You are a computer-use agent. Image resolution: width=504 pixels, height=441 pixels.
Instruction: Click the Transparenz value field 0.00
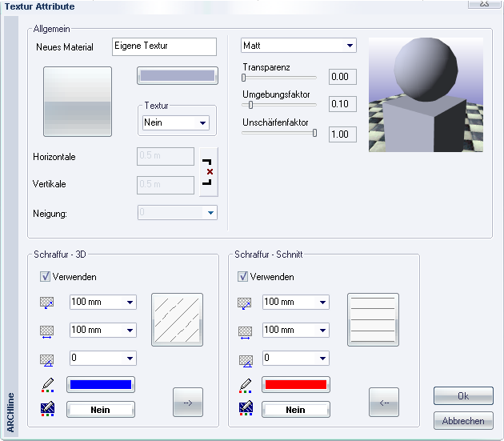tap(342, 77)
